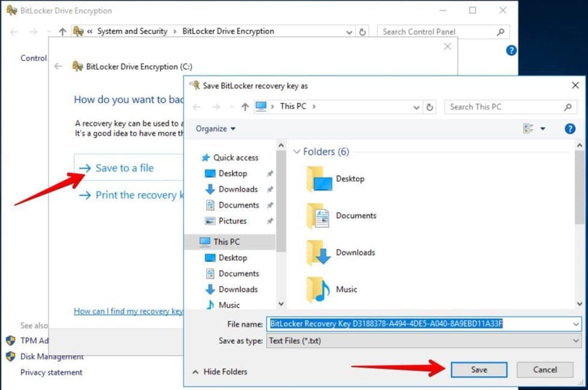Screen dimensions: 588x390
Task: Expand the Save as type dropdown
Action: coord(576,341)
